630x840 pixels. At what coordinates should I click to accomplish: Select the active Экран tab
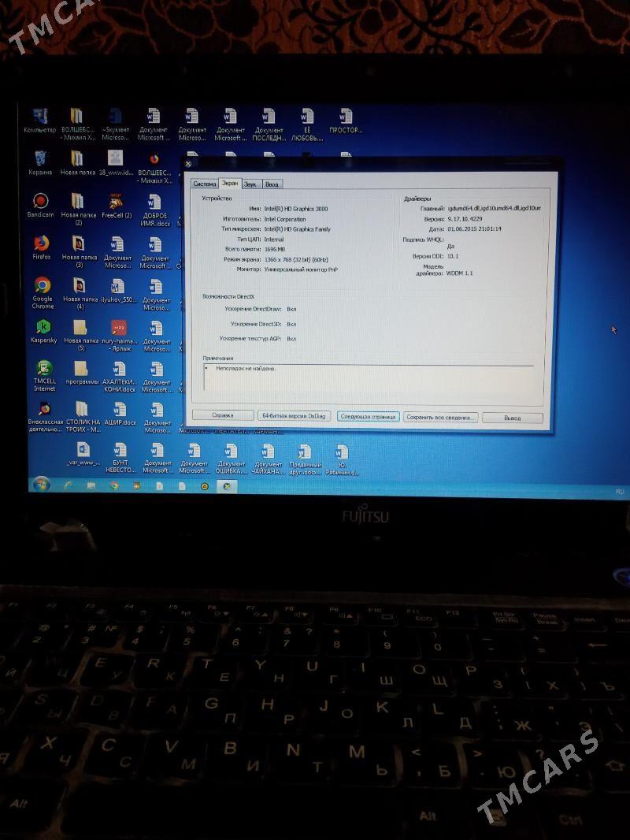[231, 181]
